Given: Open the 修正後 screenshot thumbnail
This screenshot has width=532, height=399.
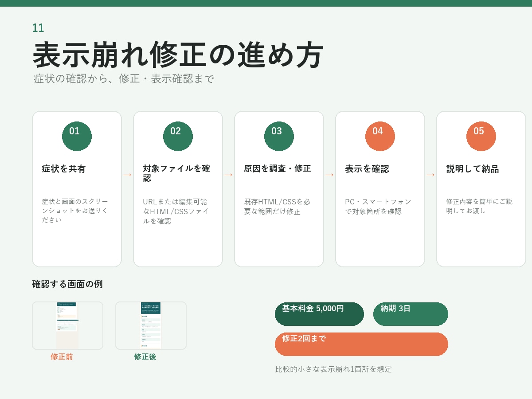Looking at the screenshot, I should tap(151, 325).
